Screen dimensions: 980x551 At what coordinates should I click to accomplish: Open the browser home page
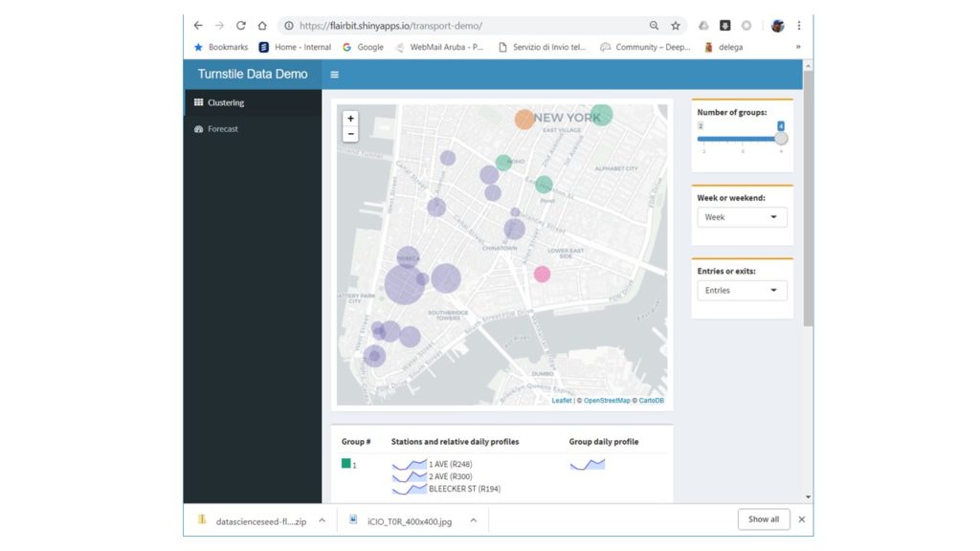[x=262, y=26]
